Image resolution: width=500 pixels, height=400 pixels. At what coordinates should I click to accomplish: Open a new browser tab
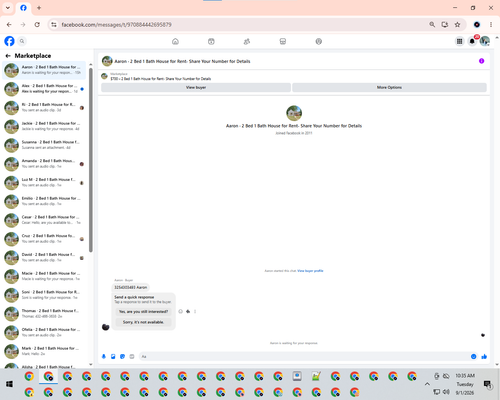[39, 8]
